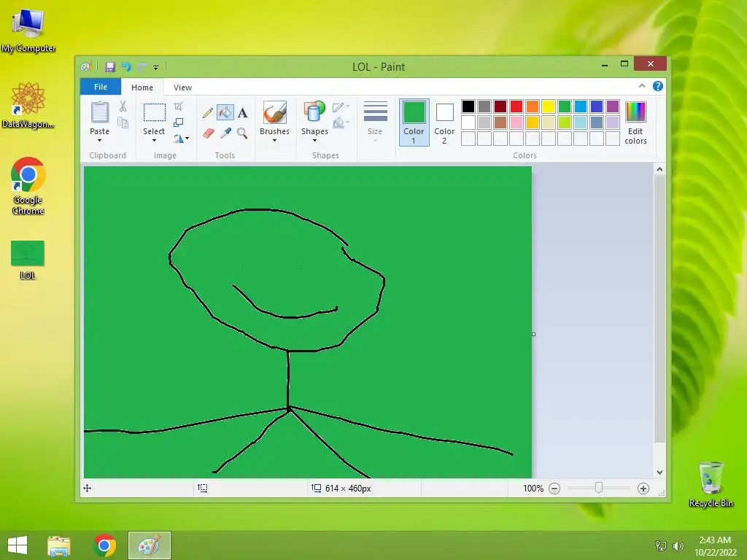Click the Copy icon
Screen dimensions: 747x560
coord(123,122)
